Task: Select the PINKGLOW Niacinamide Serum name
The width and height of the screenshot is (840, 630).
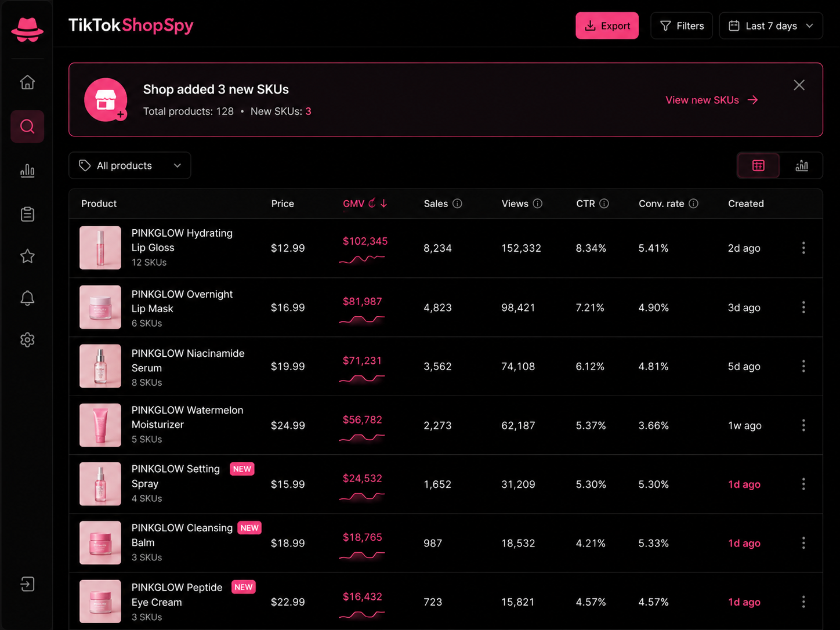Action: 188,360
